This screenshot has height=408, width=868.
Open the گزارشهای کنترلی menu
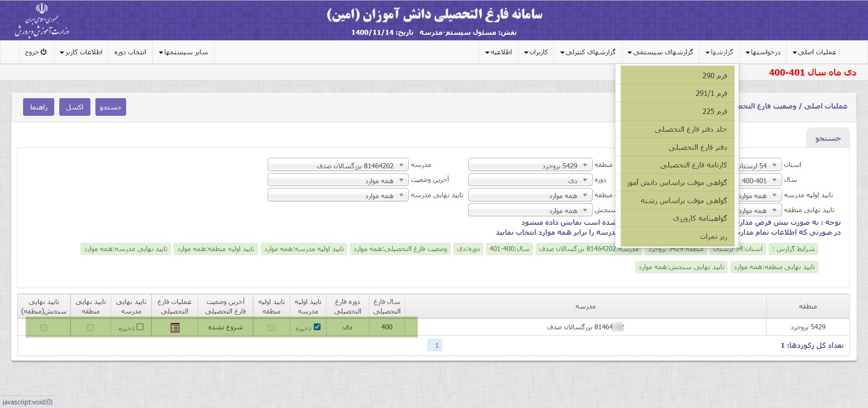(588, 52)
